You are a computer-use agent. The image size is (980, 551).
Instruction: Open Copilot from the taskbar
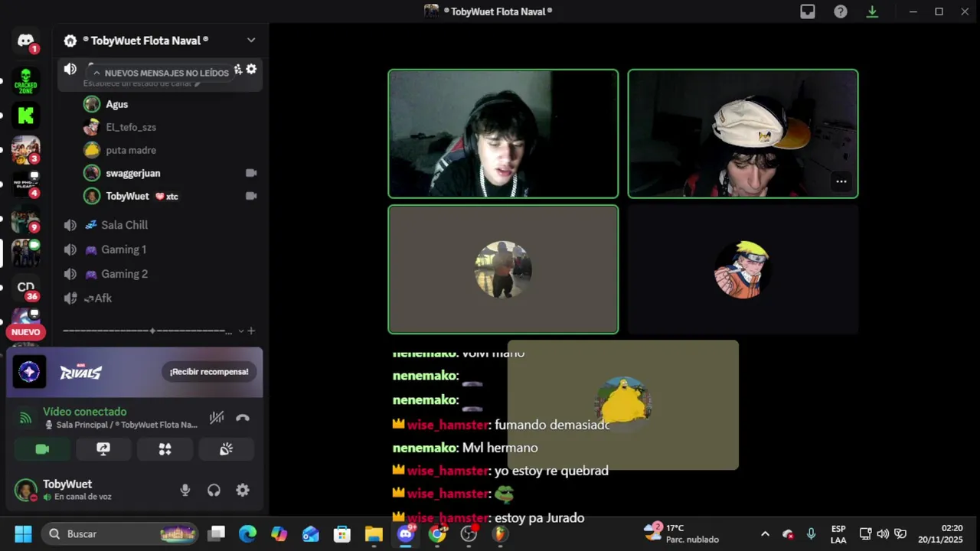[x=279, y=533]
